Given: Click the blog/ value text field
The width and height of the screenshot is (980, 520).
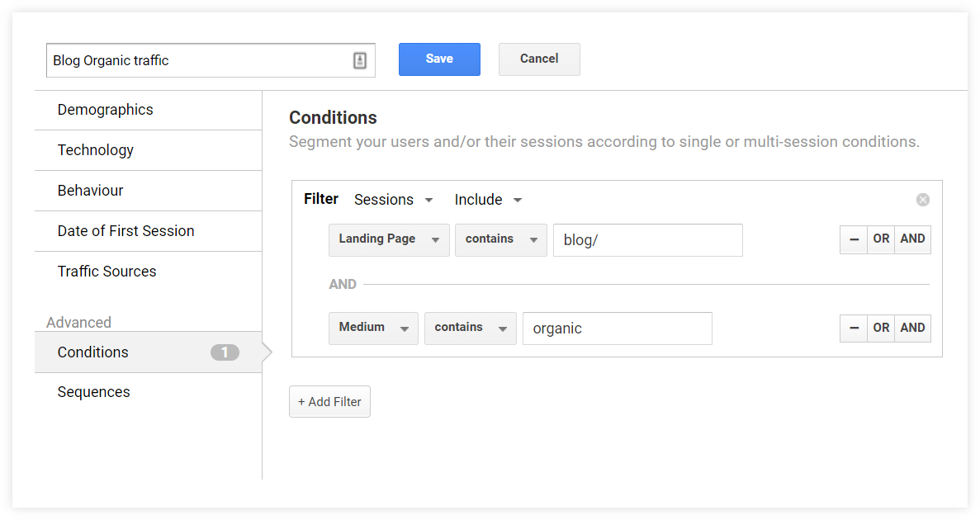Looking at the screenshot, I should coord(647,240).
